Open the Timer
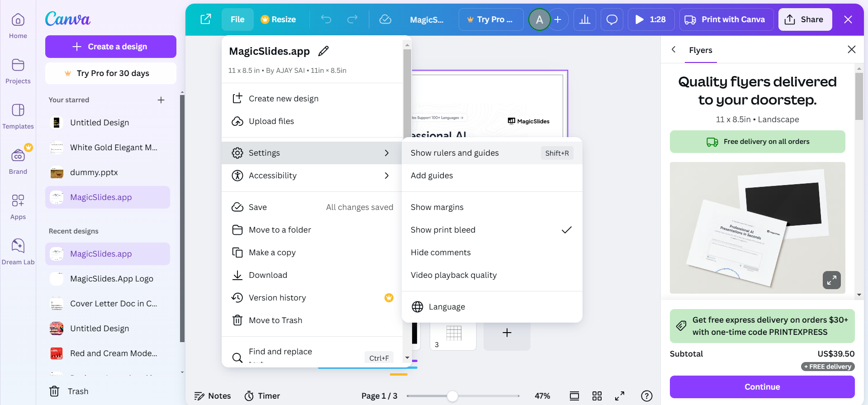 [x=262, y=396]
